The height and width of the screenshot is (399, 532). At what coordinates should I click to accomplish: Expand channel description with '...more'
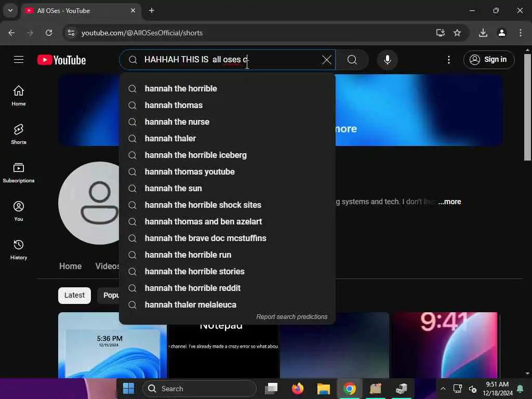[x=449, y=202]
